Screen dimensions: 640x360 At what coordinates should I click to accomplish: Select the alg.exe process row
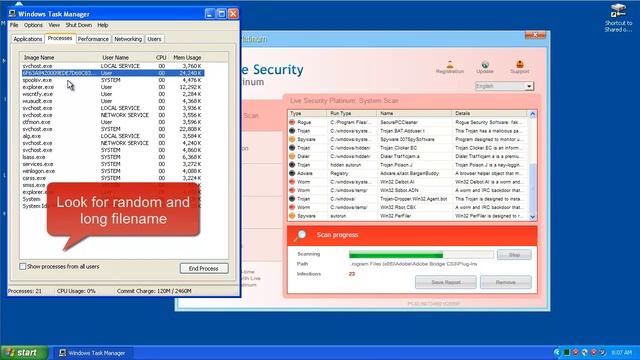113,136
